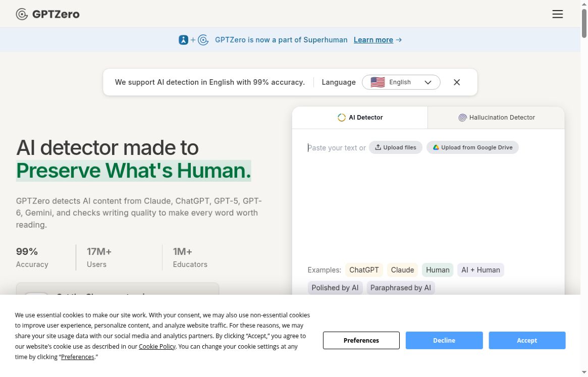
Task: Open the Cookie Policy link
Action: coord(157,347)
